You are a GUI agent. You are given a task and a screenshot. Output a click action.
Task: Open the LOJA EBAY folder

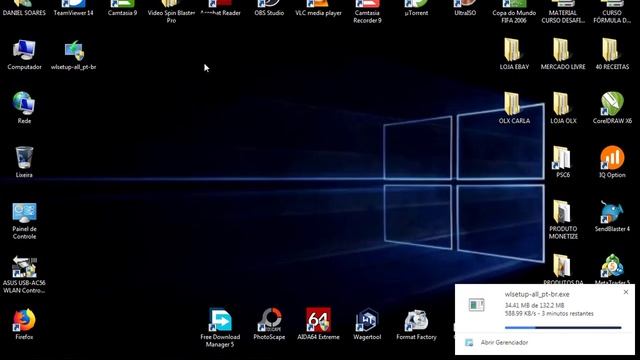(x=514, y=54)
